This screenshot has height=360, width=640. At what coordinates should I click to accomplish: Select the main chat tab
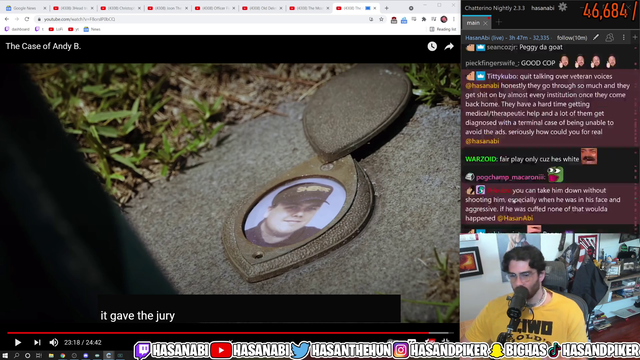(x=473, y=23)
